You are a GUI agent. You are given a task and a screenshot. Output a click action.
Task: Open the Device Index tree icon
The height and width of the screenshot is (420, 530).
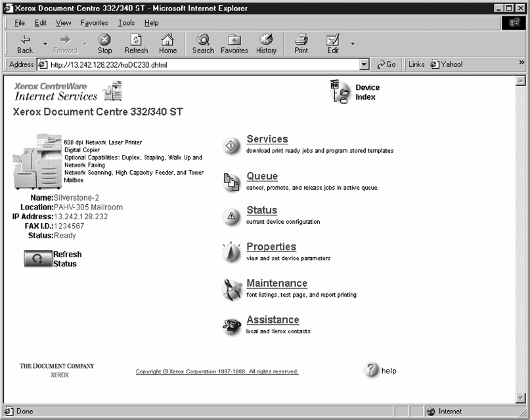click(x=340, y=91)
